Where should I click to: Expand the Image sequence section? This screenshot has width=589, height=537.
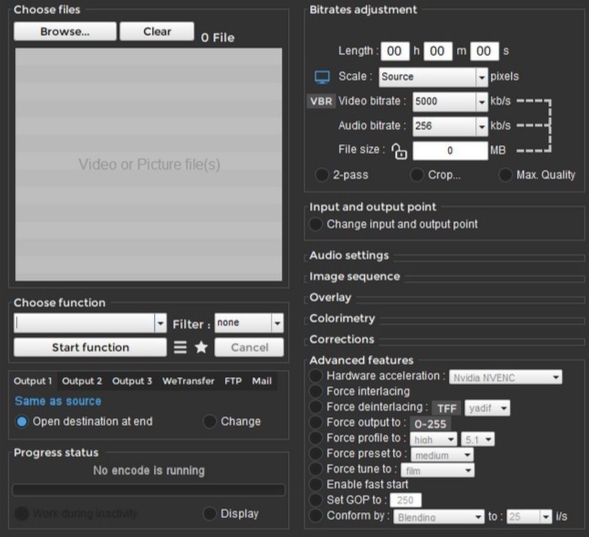(x=355, y=277)
